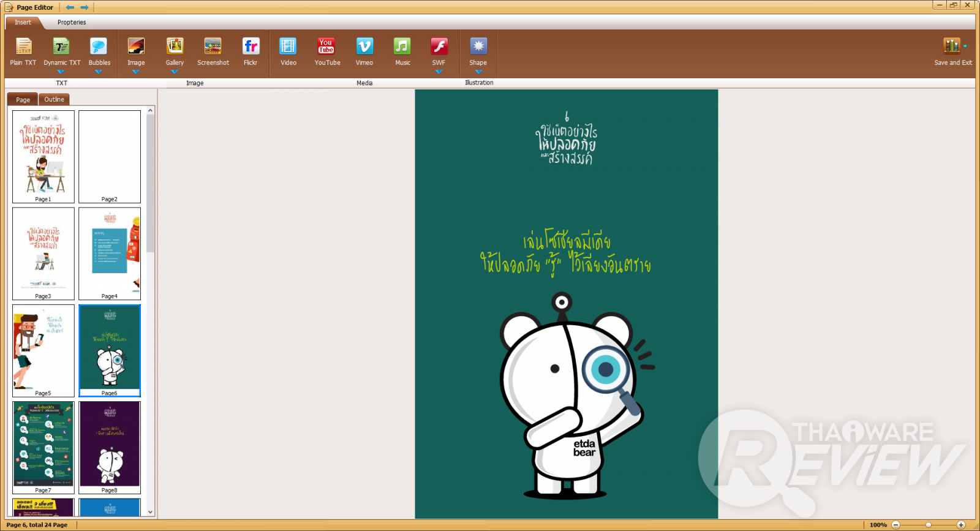Click the white Thai title logo on canvas
Screen dimensions: 980x531
coord(567,139)
